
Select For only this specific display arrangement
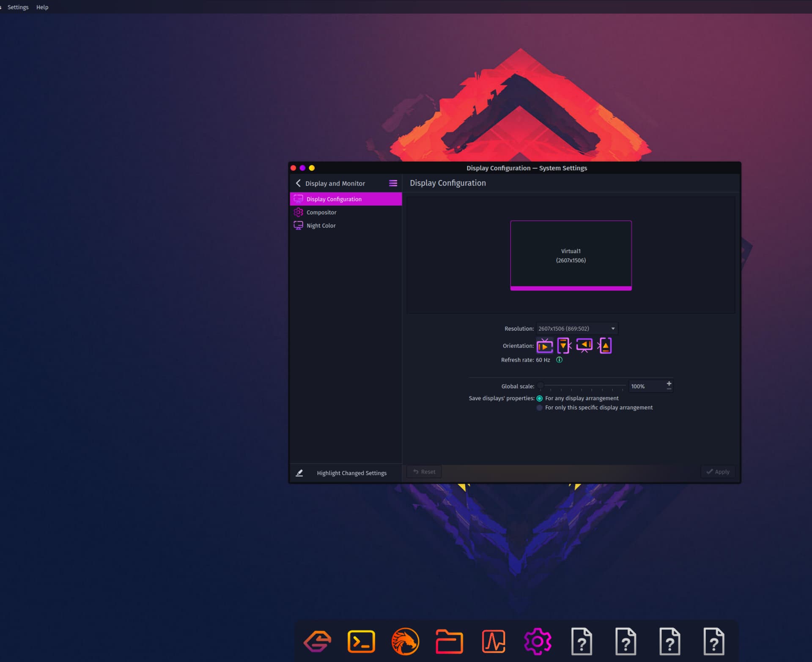(x=594, y=408)
